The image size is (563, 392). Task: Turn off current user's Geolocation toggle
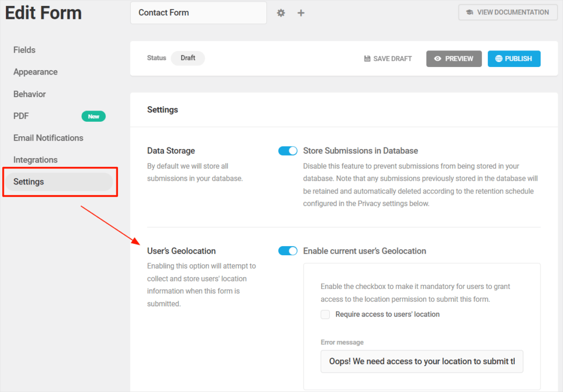pyautogui.click(x=288, y=251)
